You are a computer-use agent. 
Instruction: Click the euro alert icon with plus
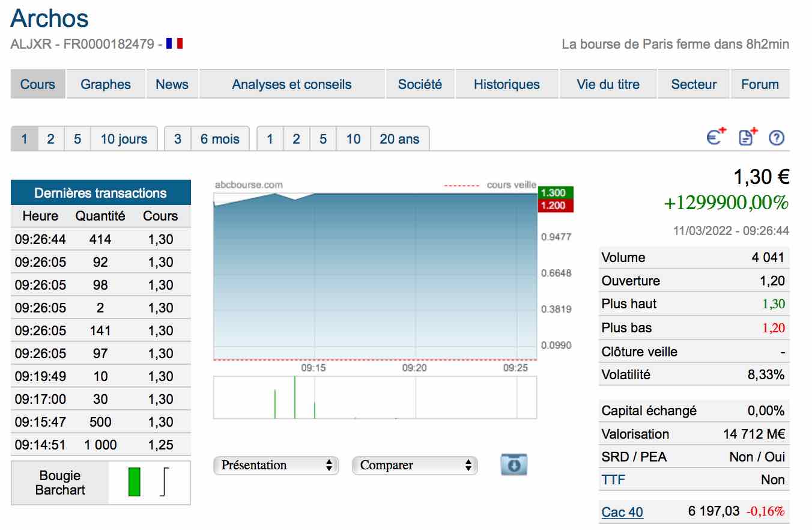(716, 136)
